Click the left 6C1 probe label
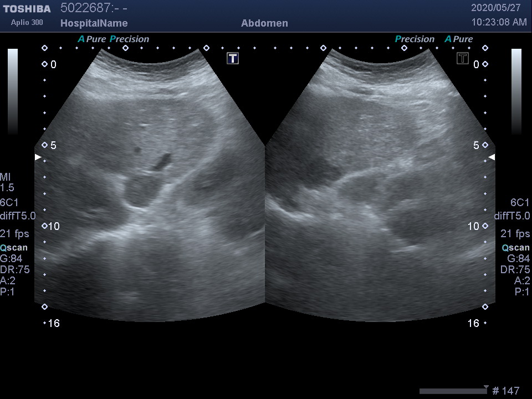 coord(9,203)
